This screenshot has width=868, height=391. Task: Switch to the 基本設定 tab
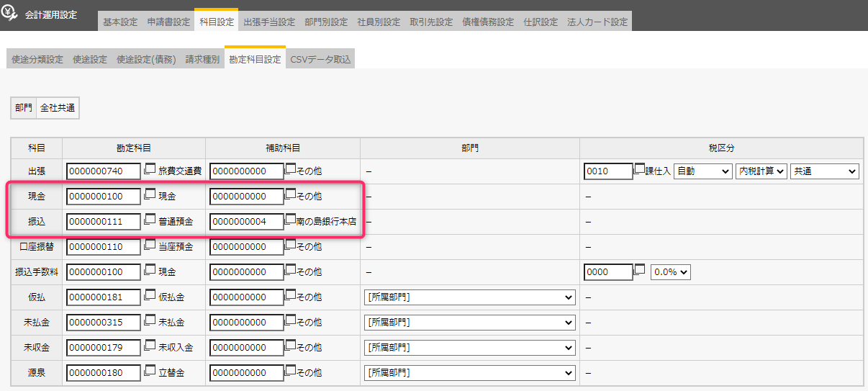click(119, 22)
